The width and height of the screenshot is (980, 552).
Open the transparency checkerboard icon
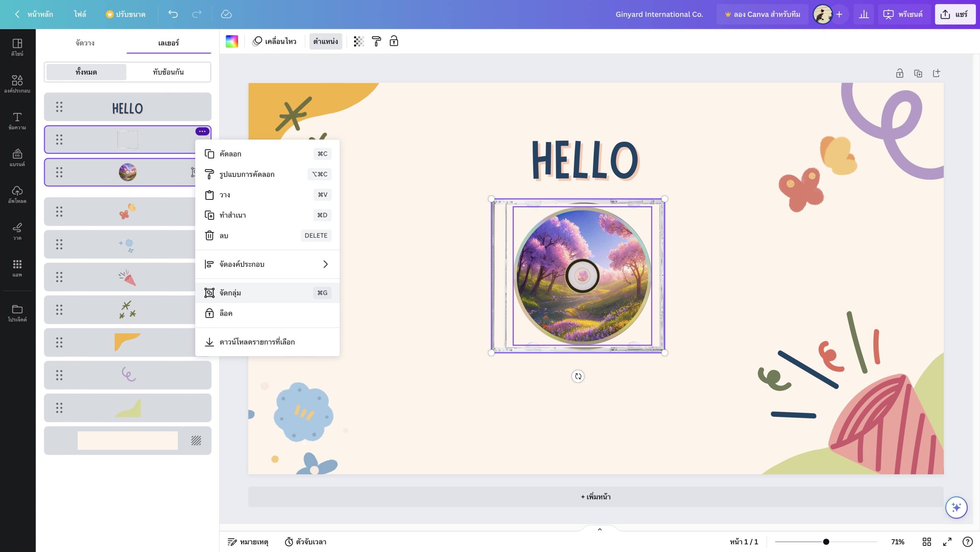358,41
